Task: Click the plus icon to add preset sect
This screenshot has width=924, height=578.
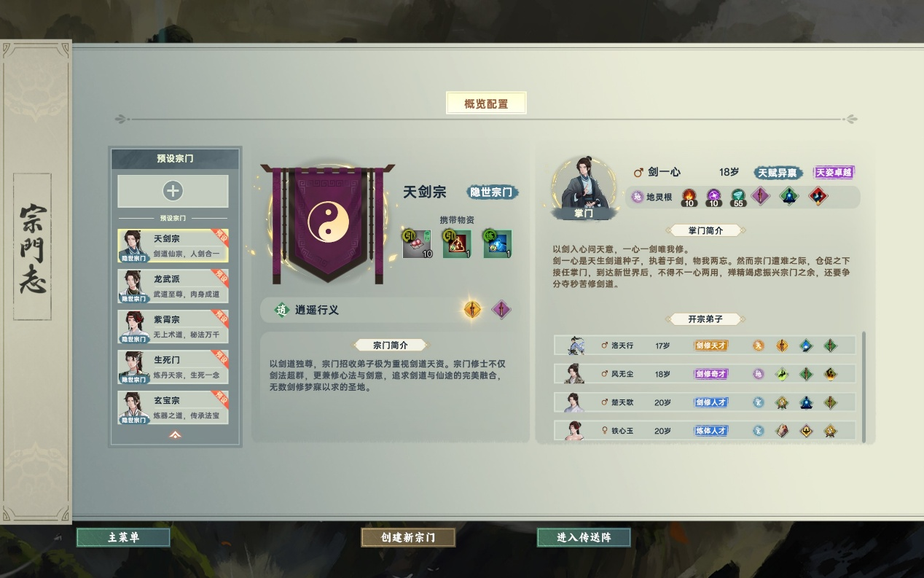Action: point(173,191)
